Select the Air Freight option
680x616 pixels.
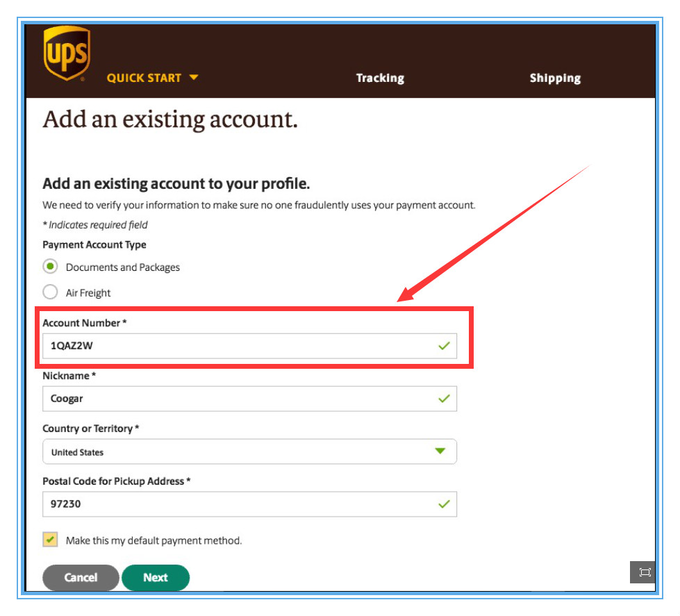[49, 292]
